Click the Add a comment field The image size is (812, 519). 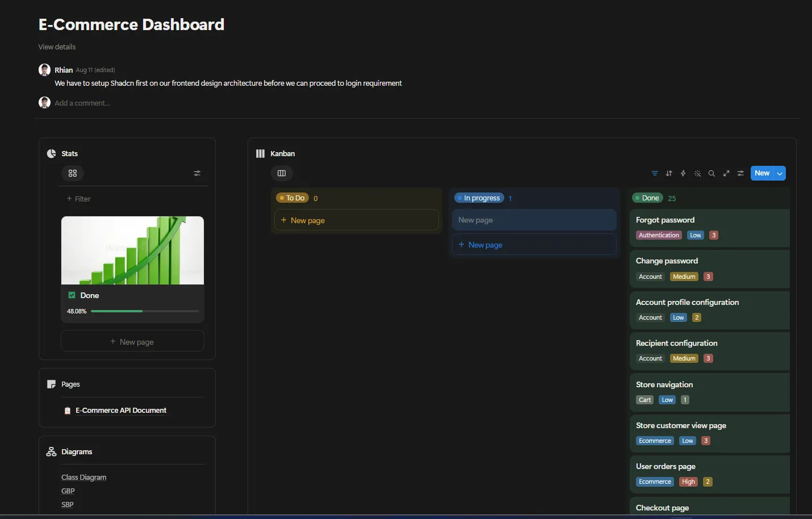(x=82, y=103)
